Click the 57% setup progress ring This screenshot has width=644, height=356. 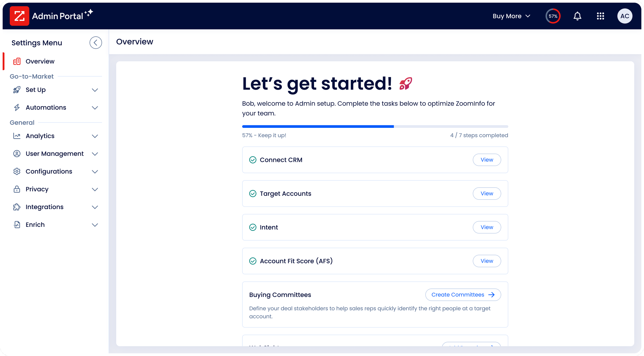click(553, 16)
